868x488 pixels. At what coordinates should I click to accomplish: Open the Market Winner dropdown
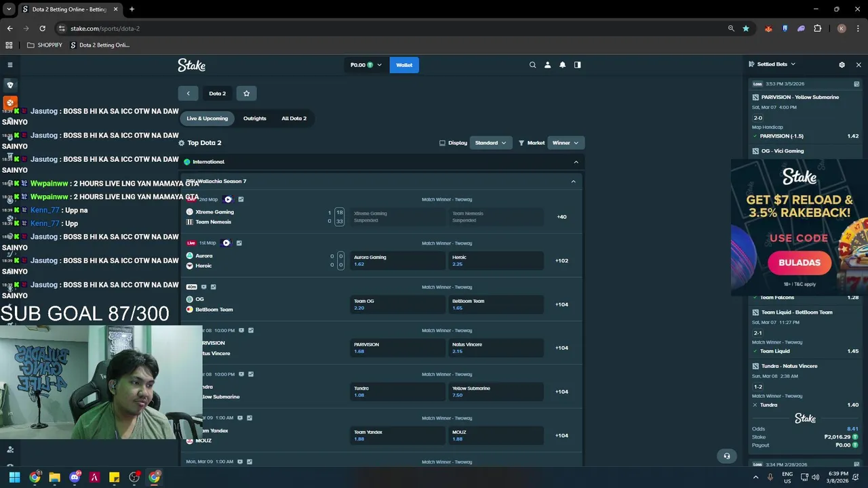tap(565, 143)
